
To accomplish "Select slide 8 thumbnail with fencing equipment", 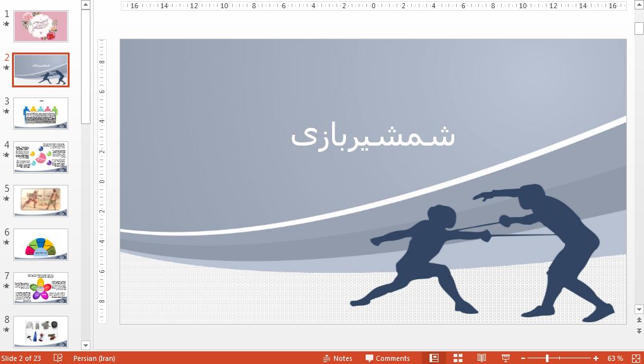I will pyautogui.click(x=40, y=331).
